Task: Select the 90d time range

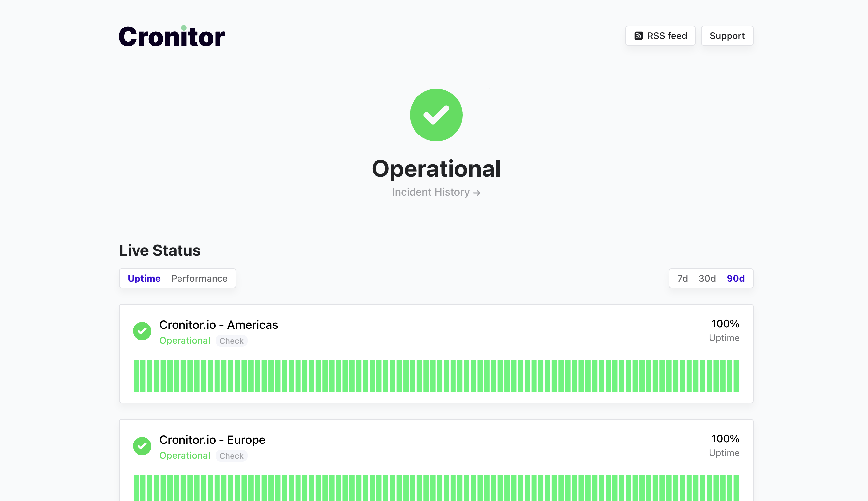Action: click(x=735, y=278)
